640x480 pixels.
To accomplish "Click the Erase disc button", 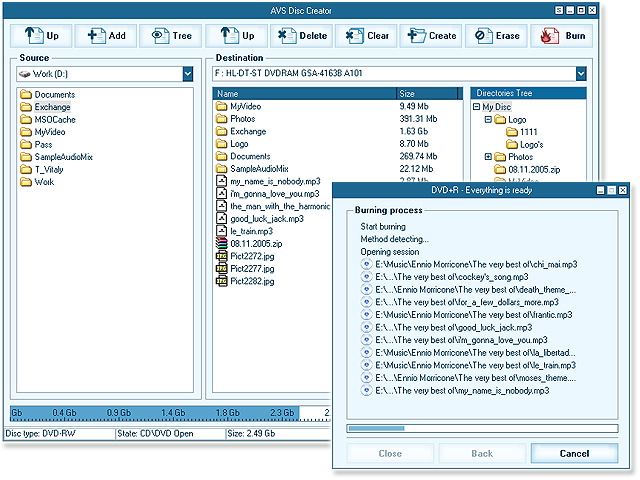I will [x=497, y=36].
